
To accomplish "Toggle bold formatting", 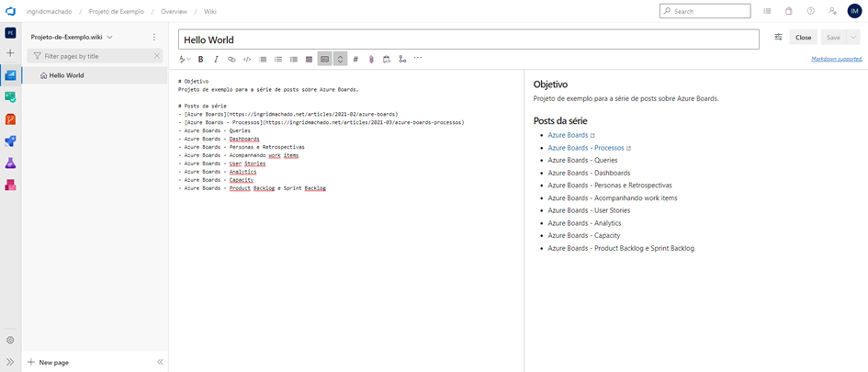I will [x=201, y=59].
